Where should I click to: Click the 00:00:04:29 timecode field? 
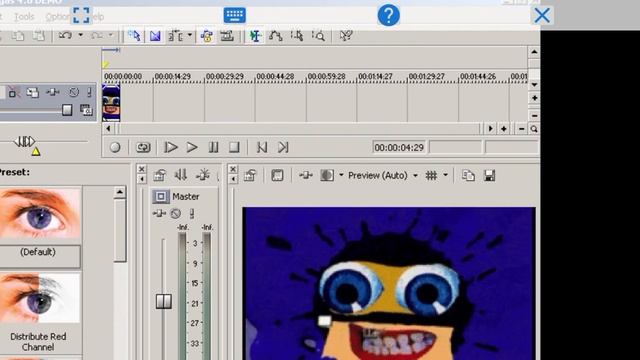399,147
